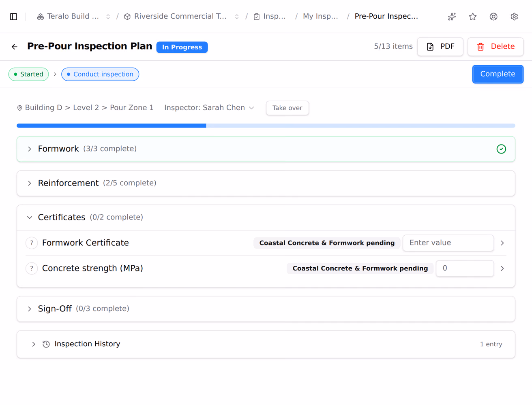Image resolution: width=532 pixels, height=405 pixels.
Task: Star this inspection as favorite
Action: tap(473, 17)
